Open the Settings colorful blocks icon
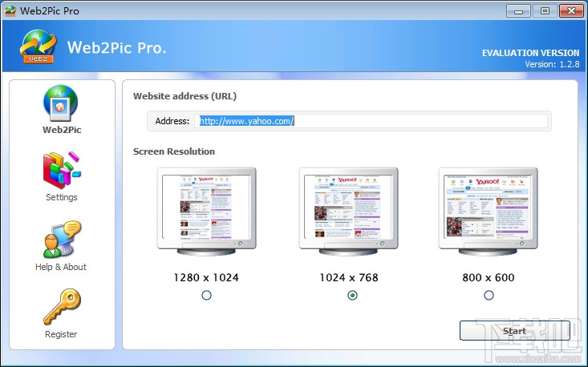 point(62,170)
